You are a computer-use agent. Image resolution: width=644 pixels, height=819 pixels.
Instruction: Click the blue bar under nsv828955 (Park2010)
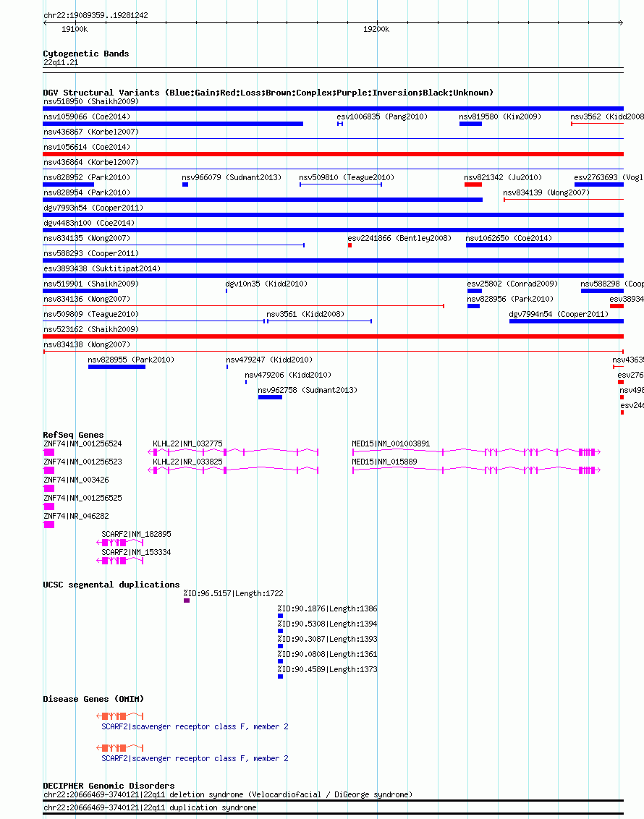click(117, 367)
